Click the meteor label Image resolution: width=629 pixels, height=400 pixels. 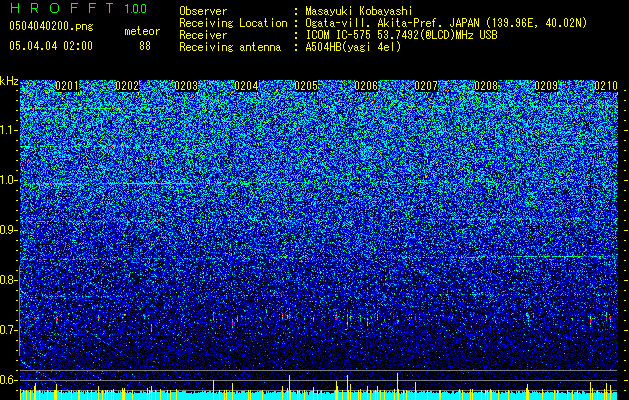(x=142, y=31)
